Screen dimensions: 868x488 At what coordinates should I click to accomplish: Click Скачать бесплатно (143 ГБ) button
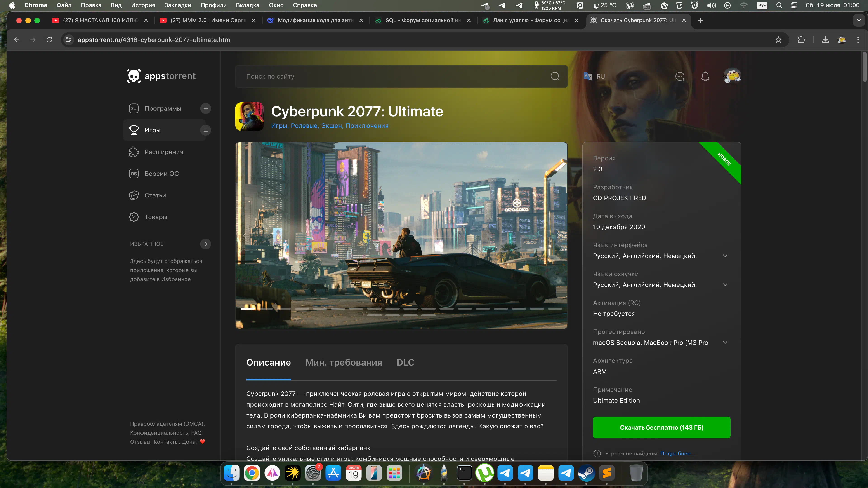coord(661,427)
